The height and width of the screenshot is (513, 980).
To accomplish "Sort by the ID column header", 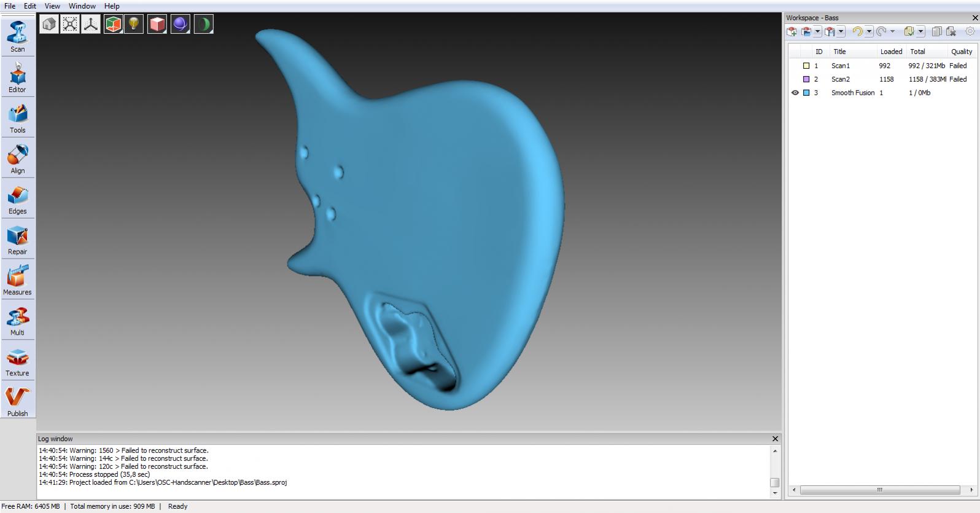I will (x=819, y=52).
